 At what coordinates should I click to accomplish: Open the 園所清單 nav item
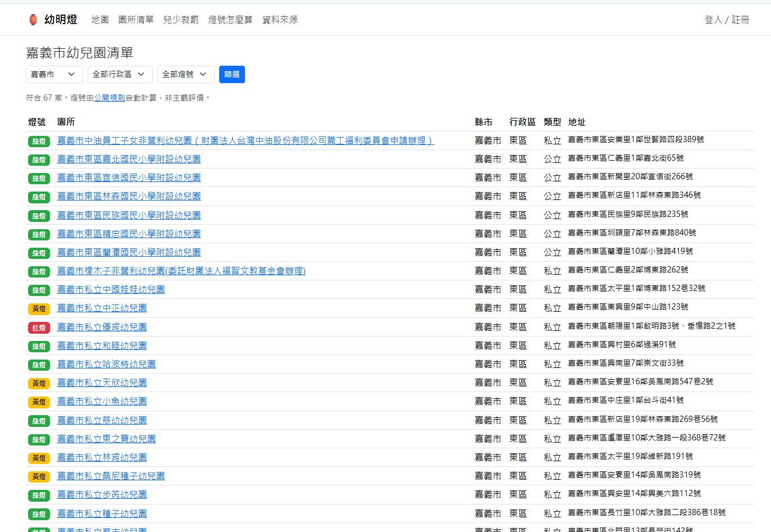point(136,20)
